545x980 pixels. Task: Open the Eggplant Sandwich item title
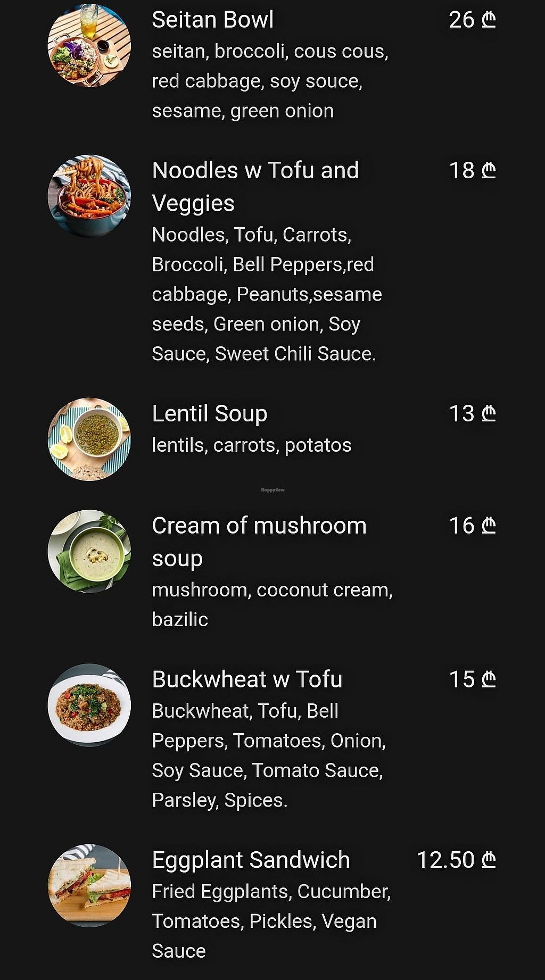click(x=251, y=860)
